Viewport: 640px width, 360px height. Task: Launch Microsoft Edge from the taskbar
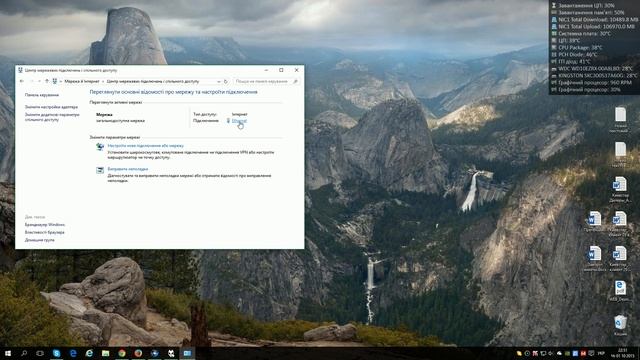point(73,353)
